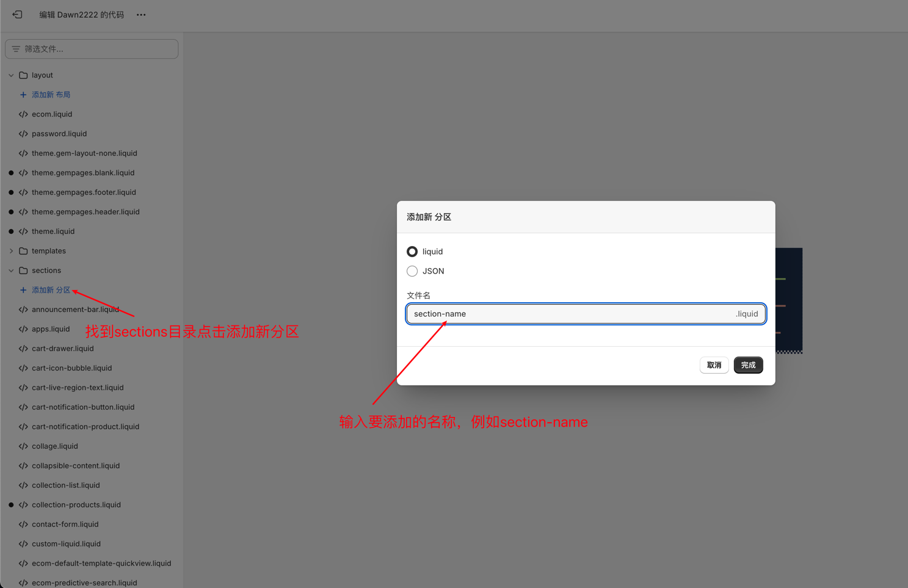Click 取消 to cancel the dialog

[714, 365]
